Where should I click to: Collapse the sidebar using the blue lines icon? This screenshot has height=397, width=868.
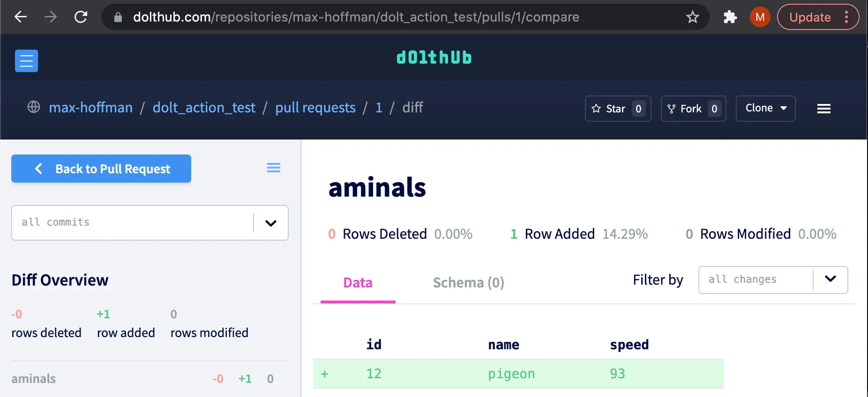[x=274, y=168]
